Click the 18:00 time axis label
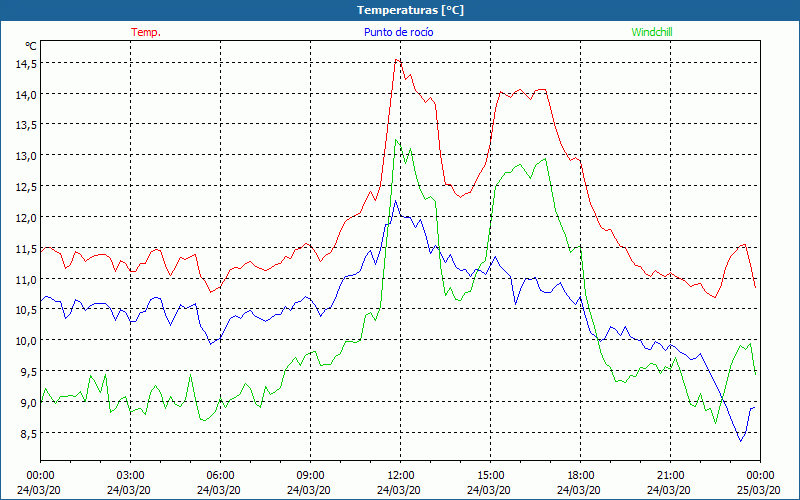 click(x=581, y=476)
